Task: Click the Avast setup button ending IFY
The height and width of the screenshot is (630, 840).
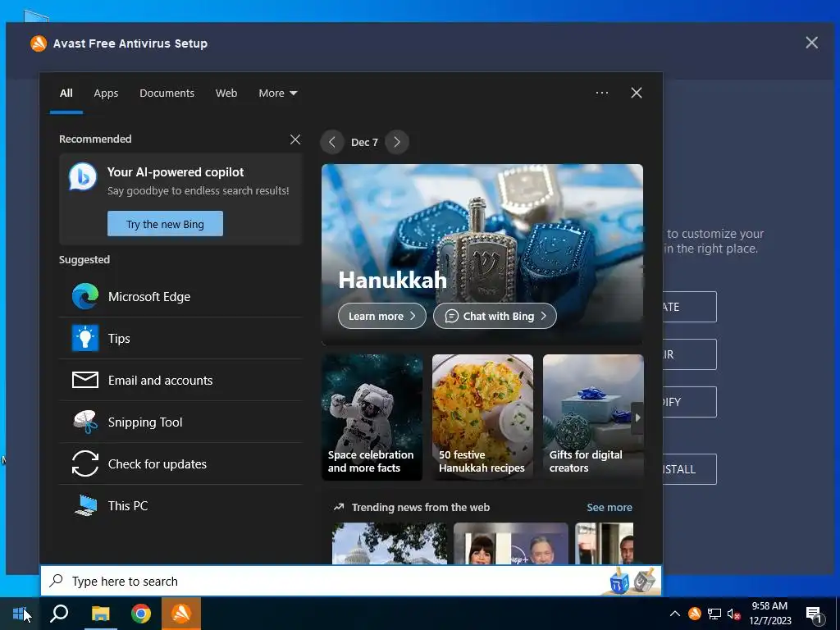Action: (689, 402)
